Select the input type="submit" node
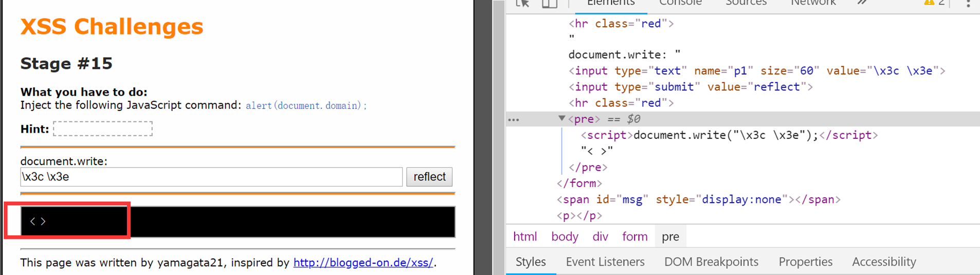This screenshot has height=275, width=980. click(x=691, y=87)
